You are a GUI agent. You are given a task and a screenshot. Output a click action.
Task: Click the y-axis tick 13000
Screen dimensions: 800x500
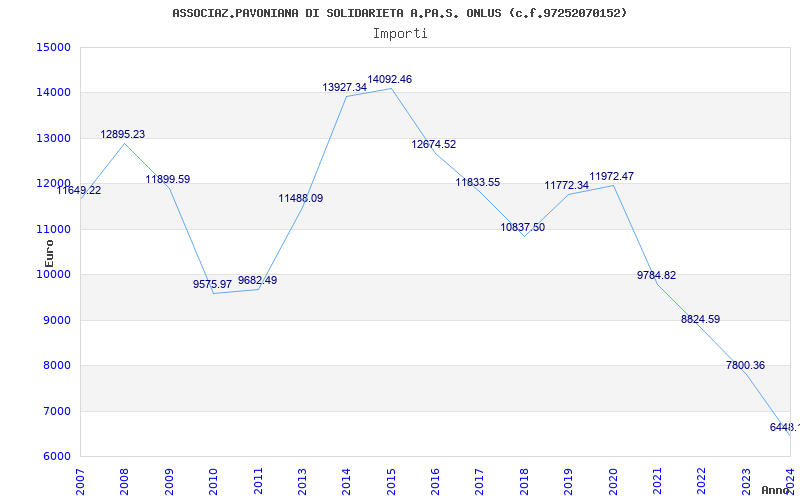[53, 138]
